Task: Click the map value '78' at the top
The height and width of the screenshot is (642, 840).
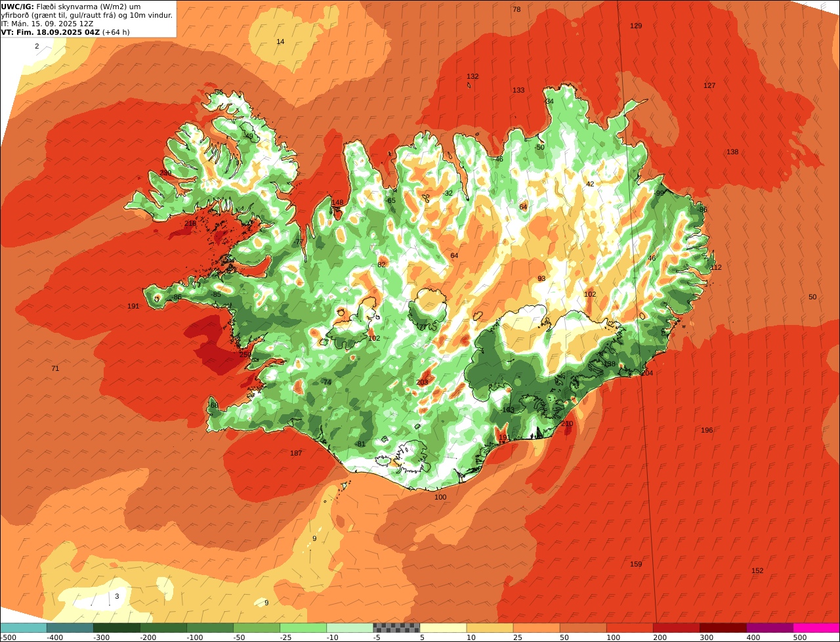Action: tap(516, 9)
